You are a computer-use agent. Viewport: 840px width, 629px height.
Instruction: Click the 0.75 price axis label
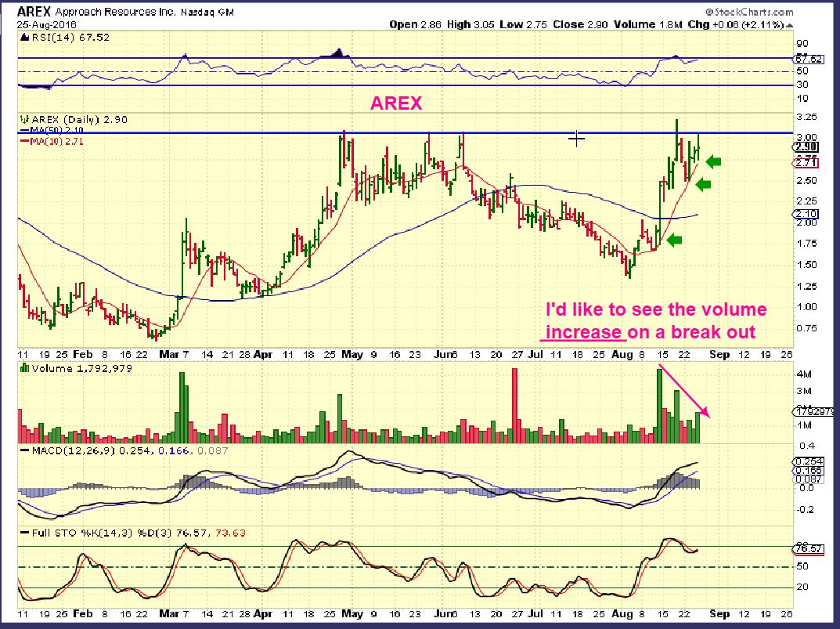807,328
